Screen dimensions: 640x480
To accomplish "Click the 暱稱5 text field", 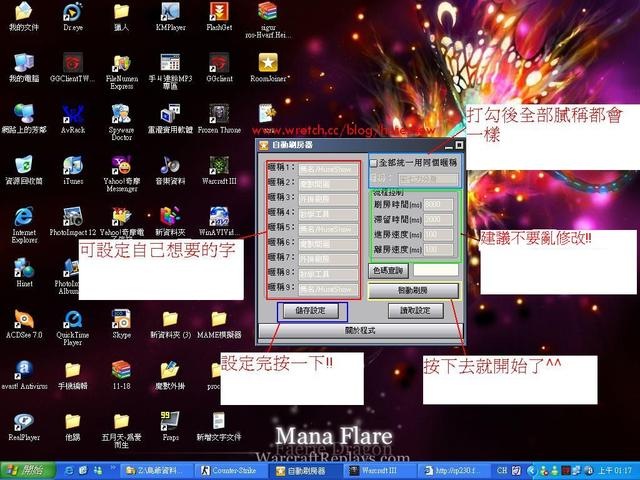I will [x=329, y=229].
